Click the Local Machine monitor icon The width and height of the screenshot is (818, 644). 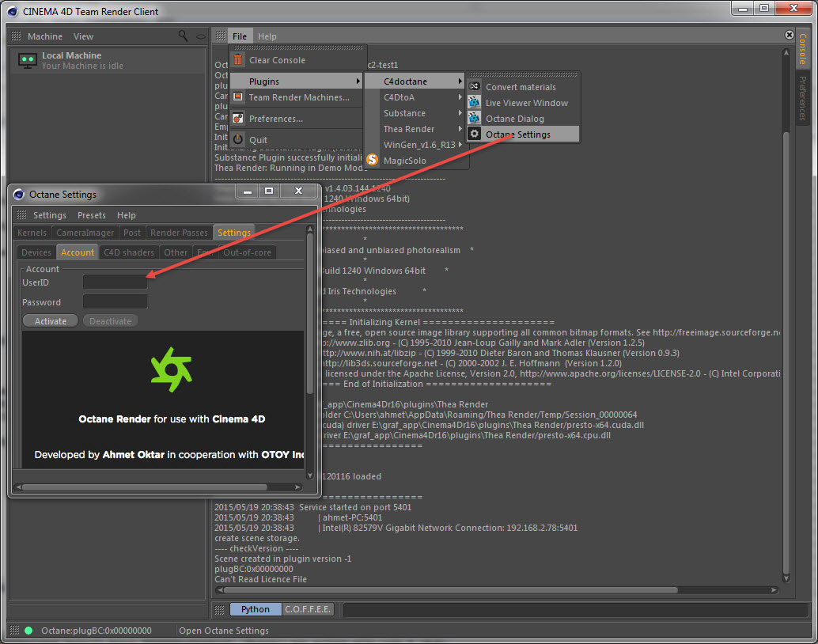pos(27,61)
